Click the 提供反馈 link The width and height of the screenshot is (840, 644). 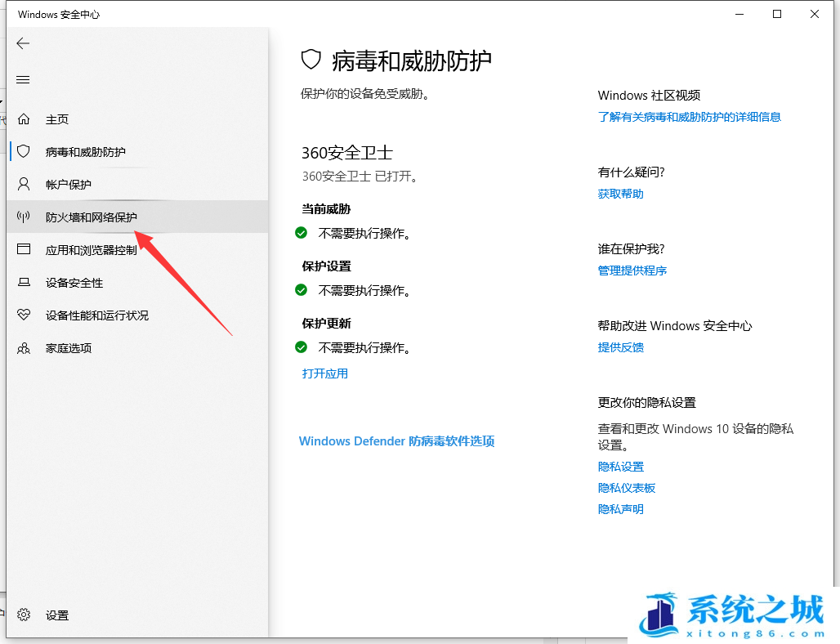coord(620,347)
